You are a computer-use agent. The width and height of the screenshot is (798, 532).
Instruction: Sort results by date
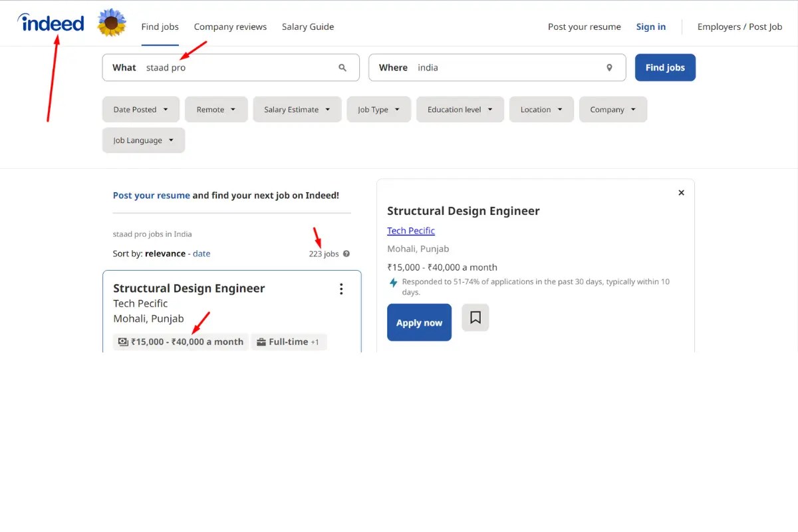coord(201,253)
